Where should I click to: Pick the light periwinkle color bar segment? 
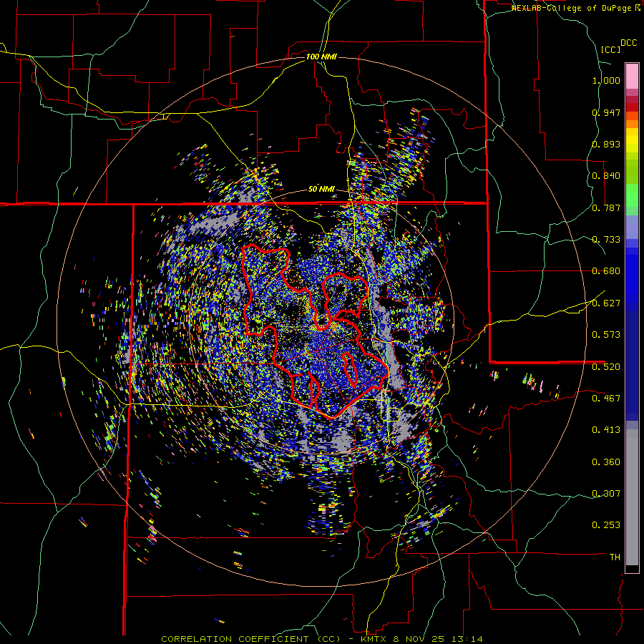point(632,227)
